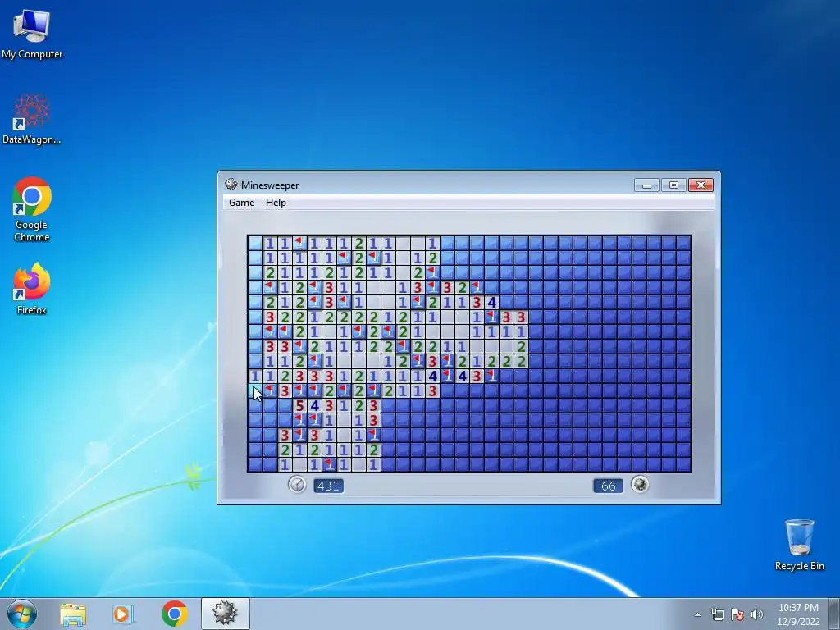The width and height of the screenshot is (840, 630).
Task: Open the Help menu in Minesweeper
Action: pyautogui.click(x=276, y=203)
